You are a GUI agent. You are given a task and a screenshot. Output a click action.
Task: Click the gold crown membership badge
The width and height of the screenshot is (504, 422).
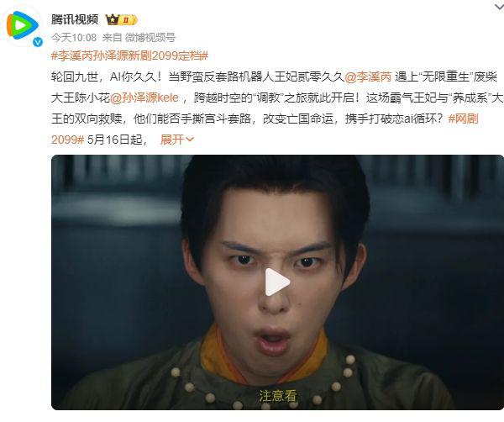113,19
